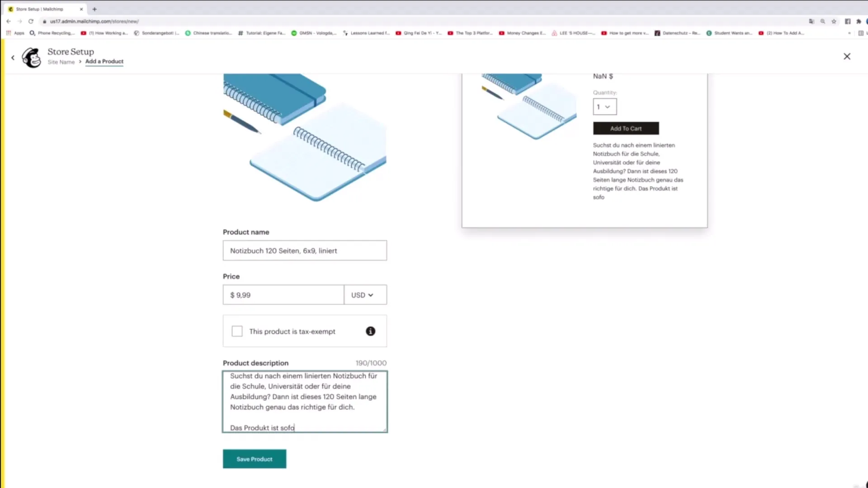
Task: Click the NaN $ price in preview
Action: [x=603, y=76]
